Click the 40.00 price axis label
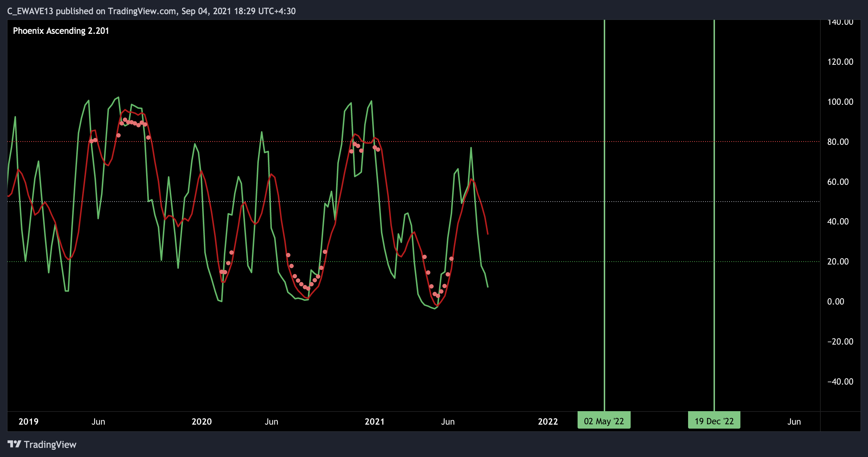Screen dimensions: 868x457 click(838, 222)
